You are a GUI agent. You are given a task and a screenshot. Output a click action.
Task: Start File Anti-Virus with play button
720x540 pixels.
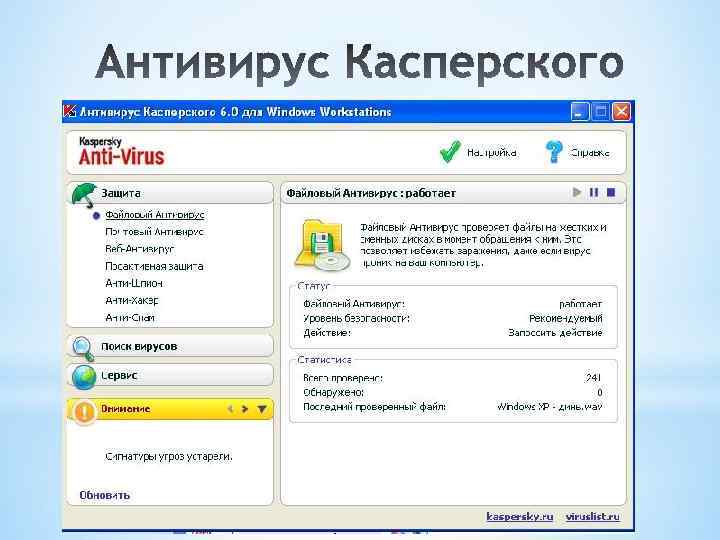coord(577,192)
